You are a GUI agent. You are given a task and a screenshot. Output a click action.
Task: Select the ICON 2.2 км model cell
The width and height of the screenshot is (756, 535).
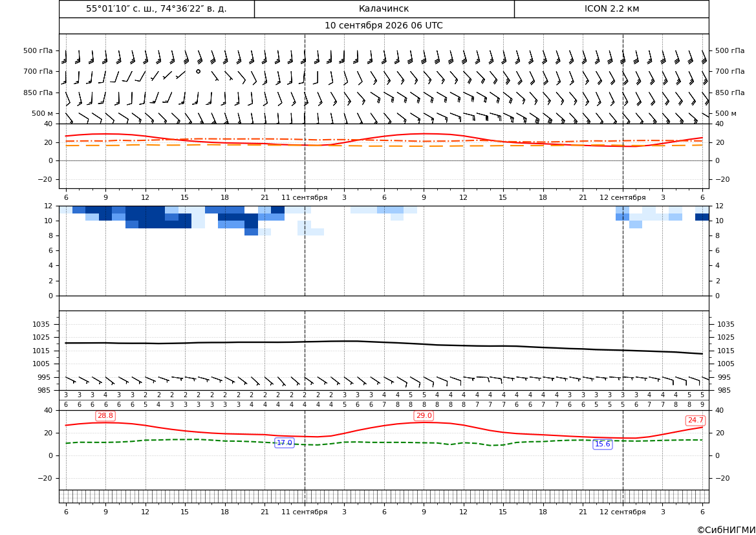(x=611, y=8)
